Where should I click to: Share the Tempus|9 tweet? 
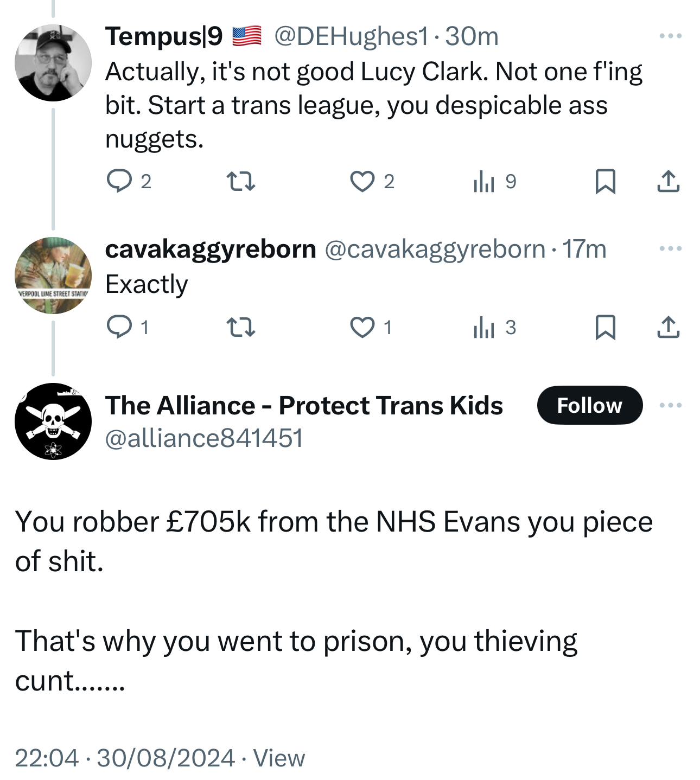[x=668, y=181]
